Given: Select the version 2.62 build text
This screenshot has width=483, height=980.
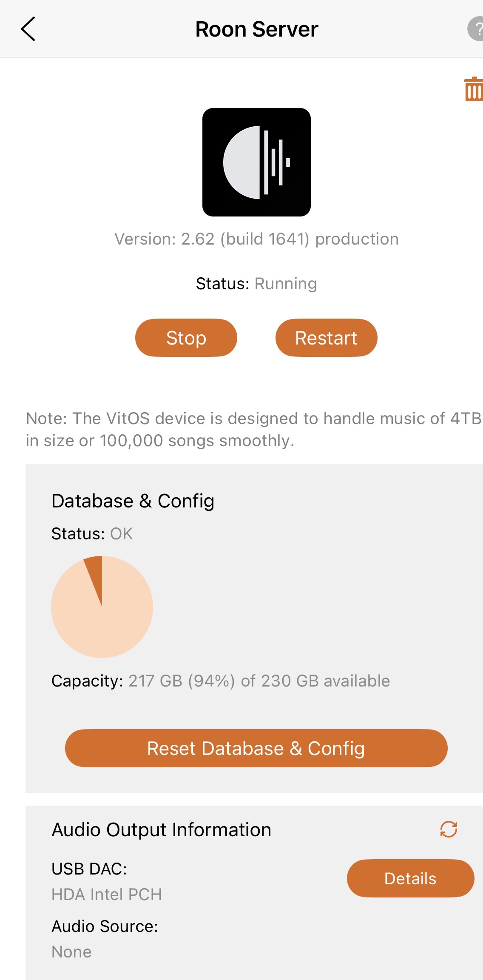Looking at the screenshot, I should [x=256, y=239].
